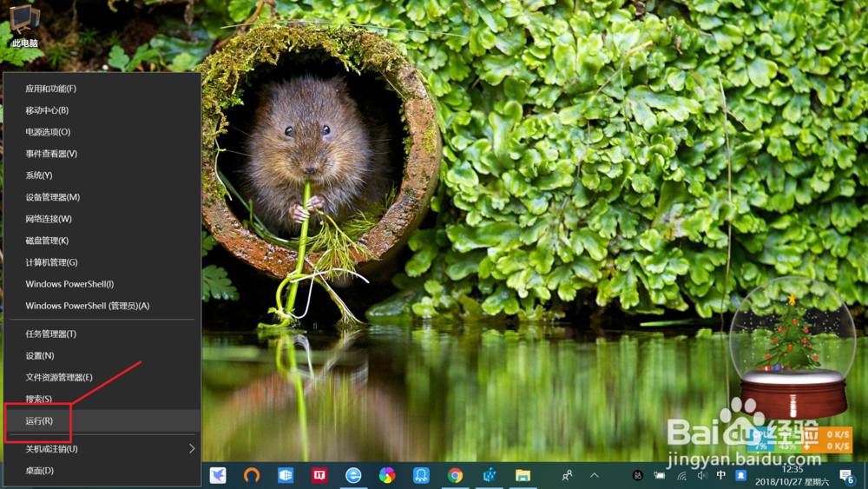Open the notification action center icon
868x489 pixels.
847,476
